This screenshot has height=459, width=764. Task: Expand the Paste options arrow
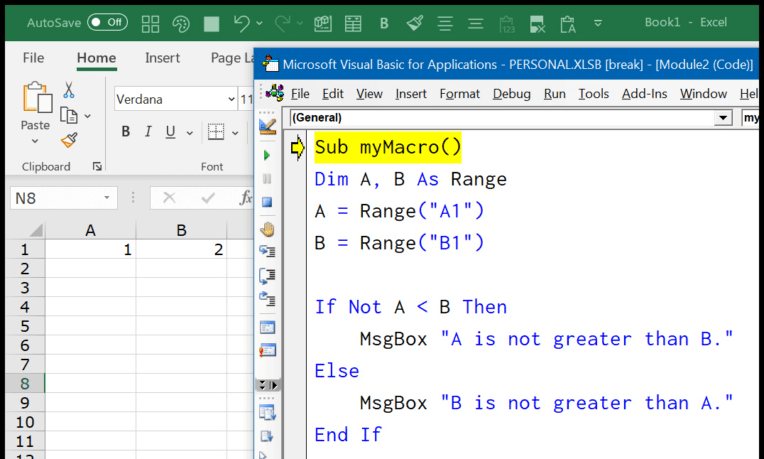(x=35, y=141)
